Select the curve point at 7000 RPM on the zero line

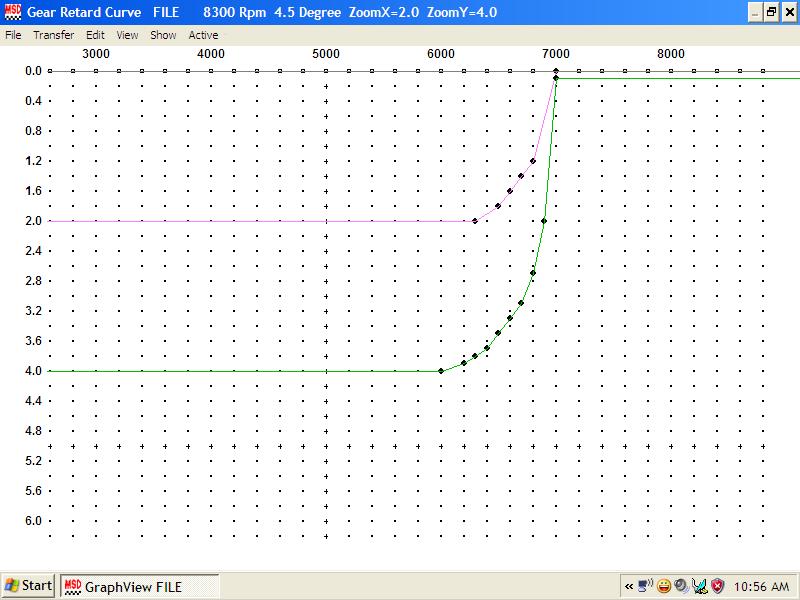pyautogui.click(x=556, y=71)
